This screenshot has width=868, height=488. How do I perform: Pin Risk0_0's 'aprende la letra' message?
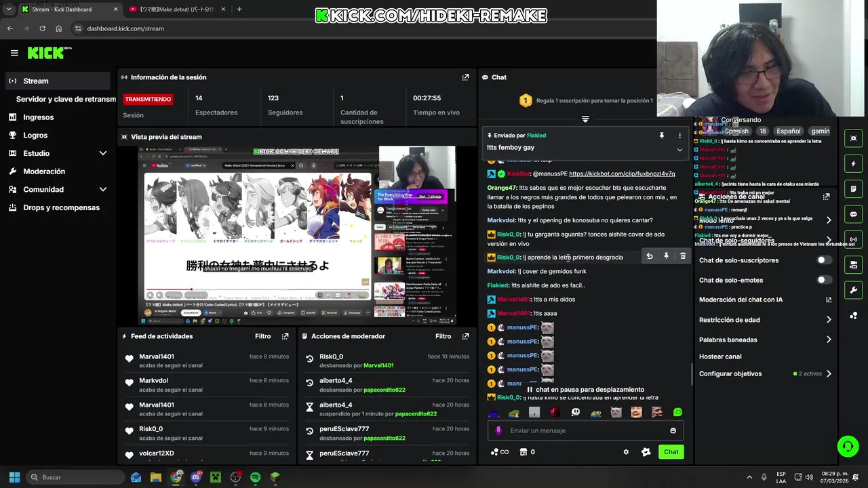tap(666, 256)
